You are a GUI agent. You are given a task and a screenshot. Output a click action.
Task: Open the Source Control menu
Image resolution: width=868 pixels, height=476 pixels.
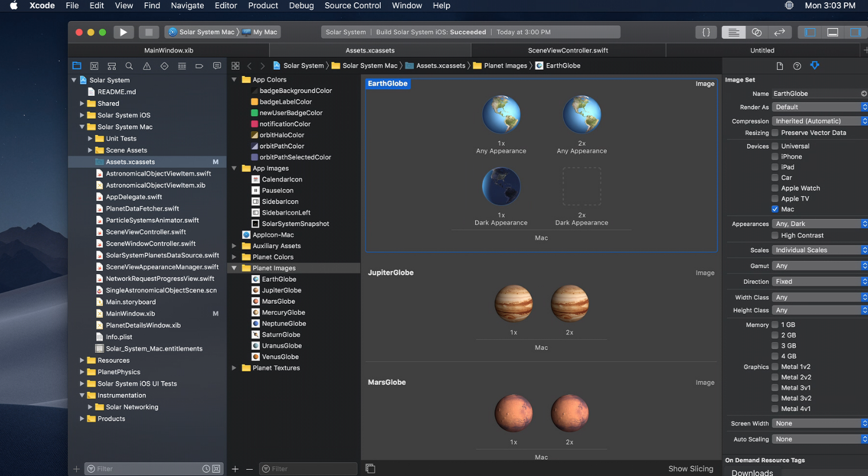click(x=353, y=6)
